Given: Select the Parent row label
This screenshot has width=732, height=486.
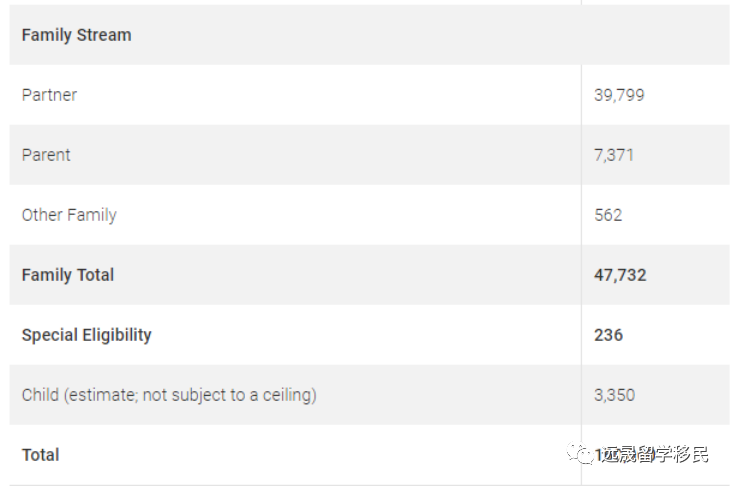Looking at the screenshot, I should (x=46, y=155).
